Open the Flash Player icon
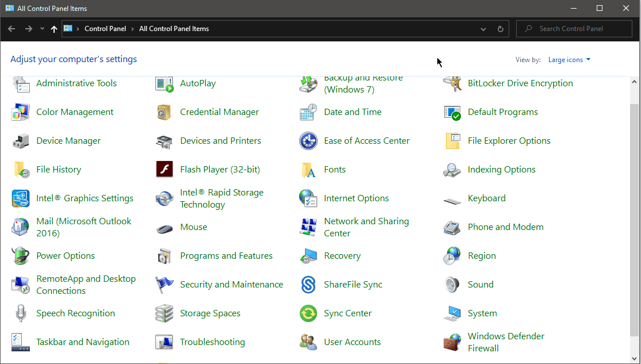Screen dimensions: 641x364 point(165,170)
